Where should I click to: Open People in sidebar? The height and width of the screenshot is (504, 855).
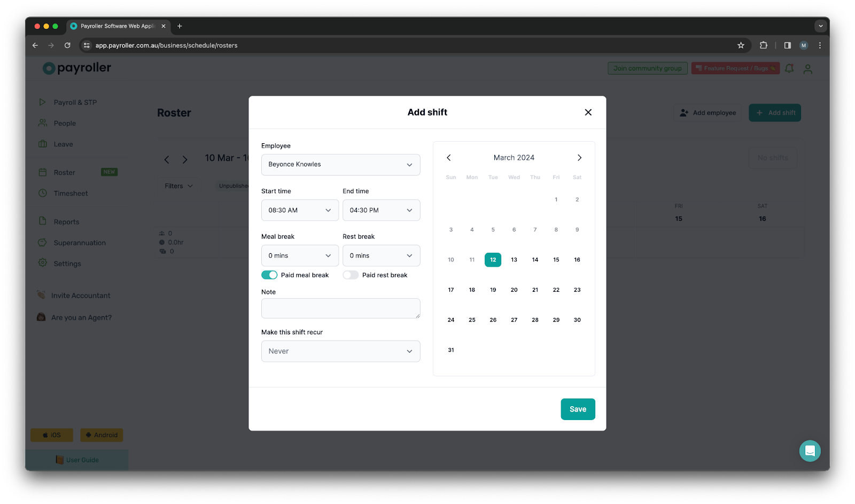coord(65,123)
